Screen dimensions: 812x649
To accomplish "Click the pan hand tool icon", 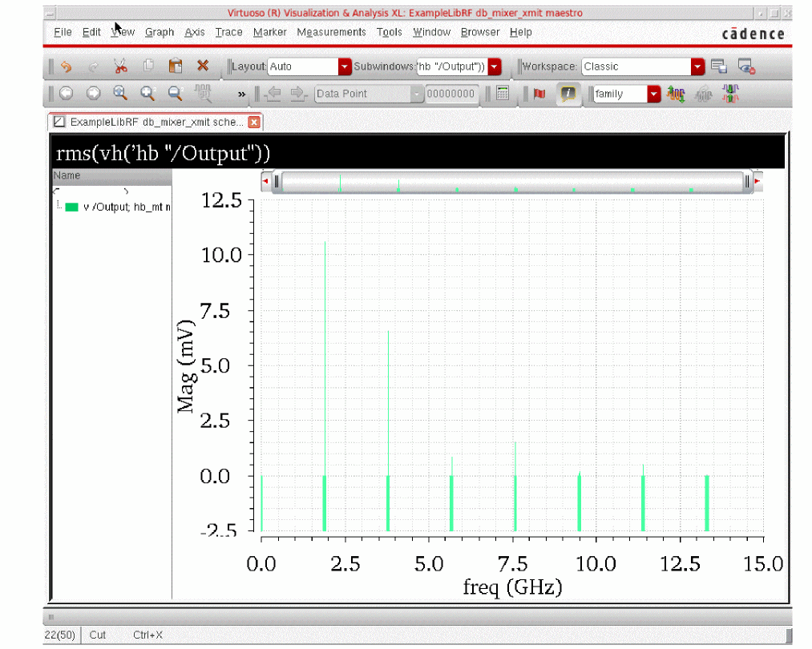I will pyautogui.click(x=203, y=93).
